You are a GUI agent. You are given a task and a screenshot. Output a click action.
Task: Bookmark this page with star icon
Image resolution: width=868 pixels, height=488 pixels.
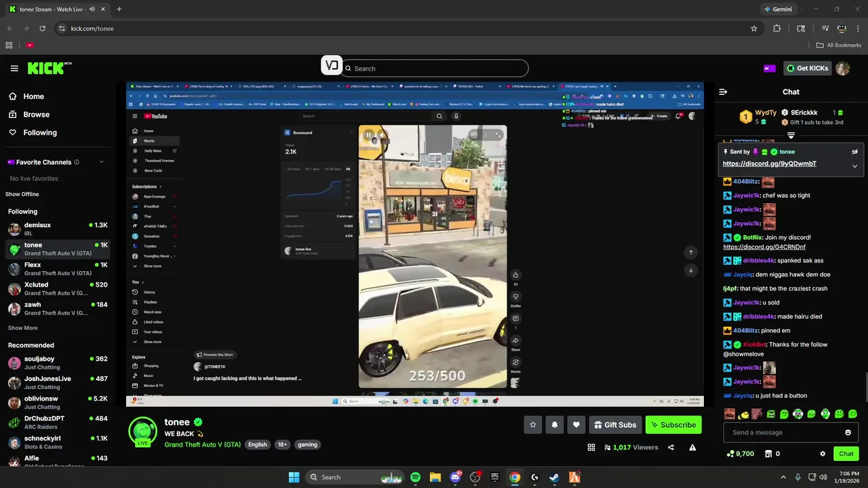(x=753, y=28)
